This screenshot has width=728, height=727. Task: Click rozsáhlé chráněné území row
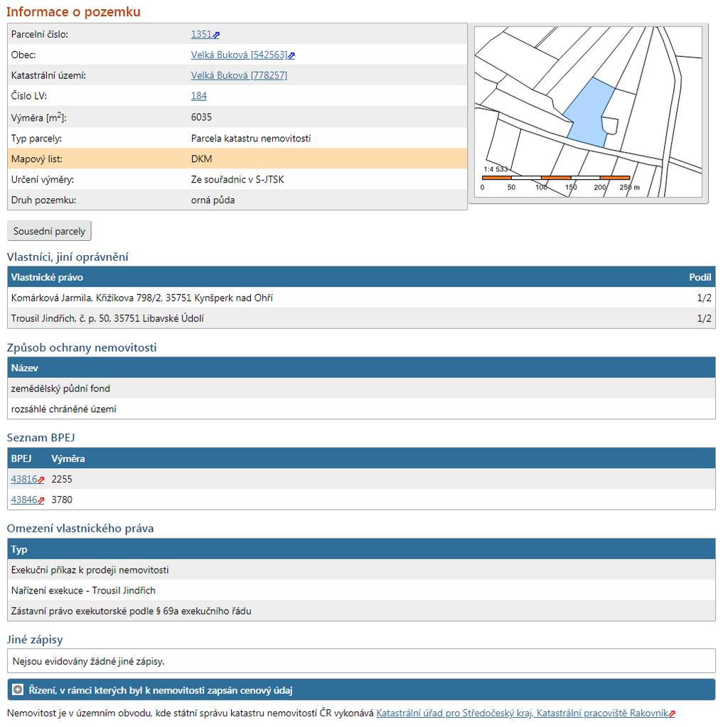[361, 409]
